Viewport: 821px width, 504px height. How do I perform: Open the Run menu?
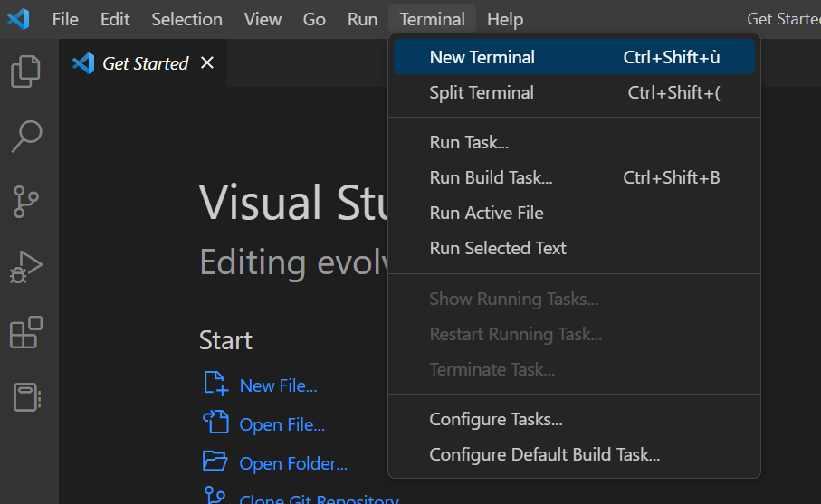click(x=362, y=19)
